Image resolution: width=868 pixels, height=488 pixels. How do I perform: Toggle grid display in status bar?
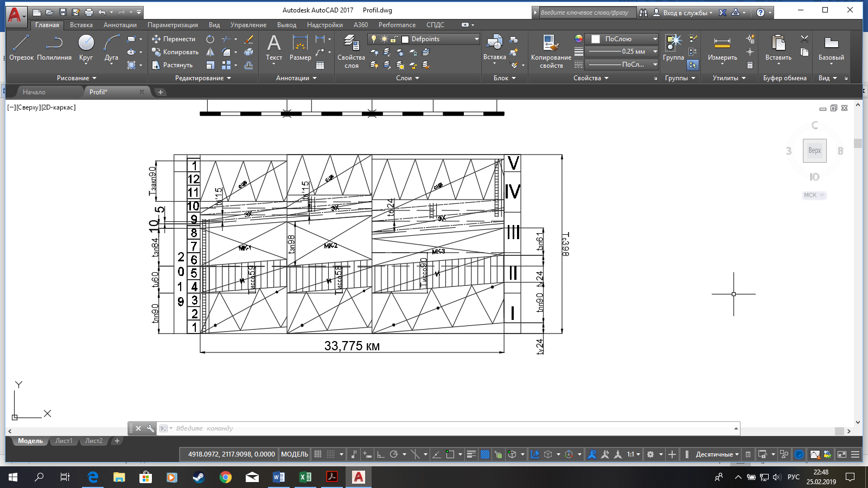[x=318, y=454]
